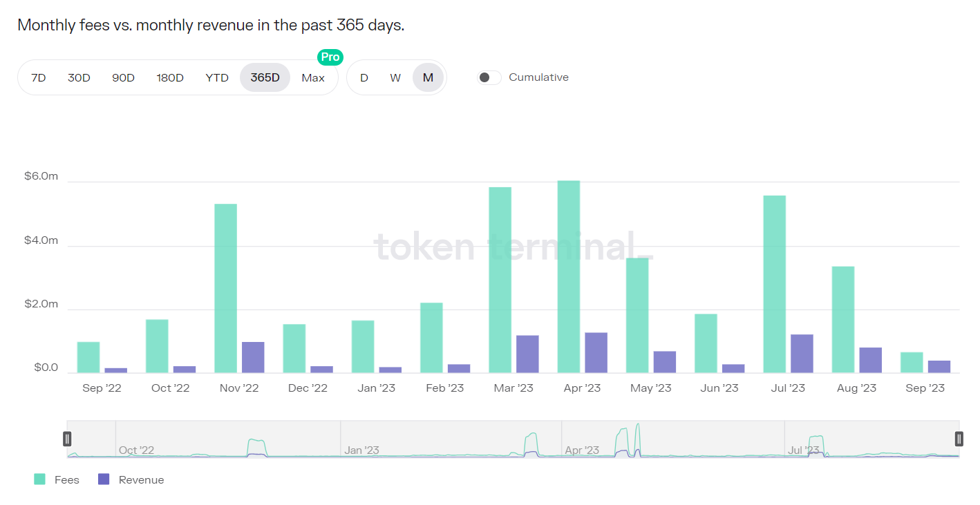Image resolution: width=980 pixels, height=505 pixels.
Task: Click the Apr '23 fees bar
Action: point(569,276)
